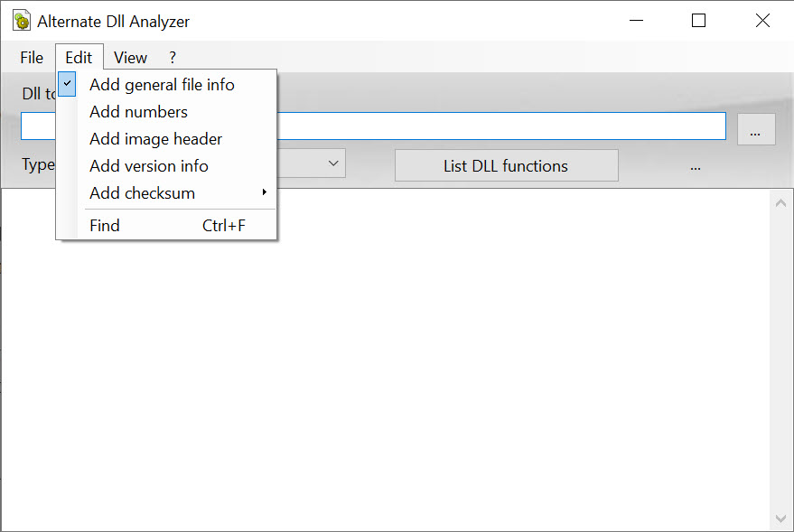
Task: Minimize the Alternate Dll Analyzer window
Action: click(636, 20)
